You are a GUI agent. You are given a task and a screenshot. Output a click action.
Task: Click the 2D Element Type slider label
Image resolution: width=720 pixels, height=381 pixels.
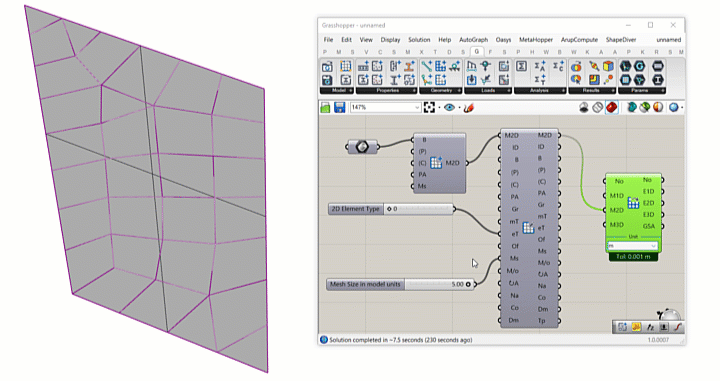[x=356, y=209]
